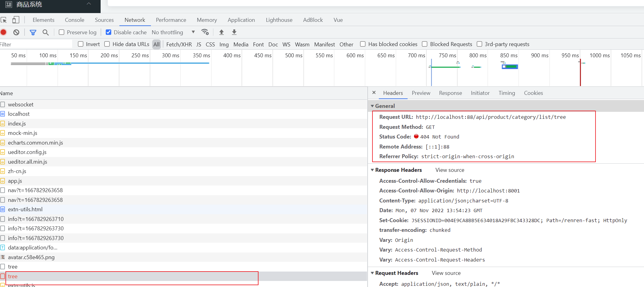644x287 pixels.
Task: Open the Lighthouse tab
Action: coord(279,20)
